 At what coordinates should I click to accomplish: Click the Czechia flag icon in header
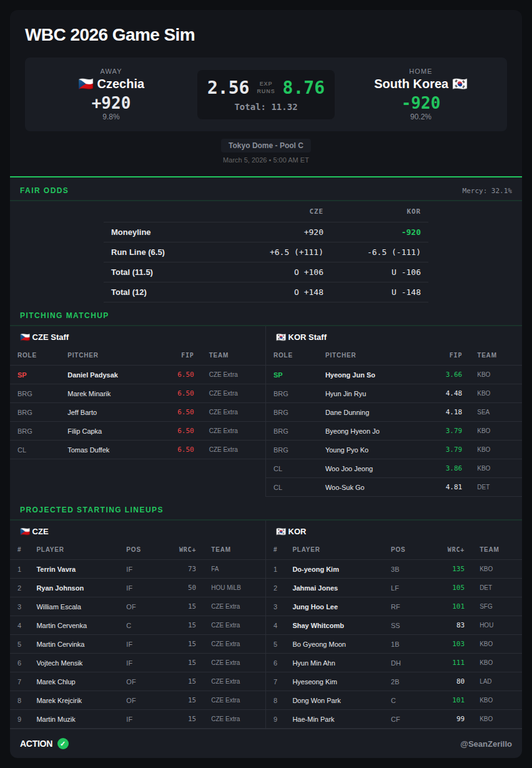pyautogui.click(x=86, y=84)
